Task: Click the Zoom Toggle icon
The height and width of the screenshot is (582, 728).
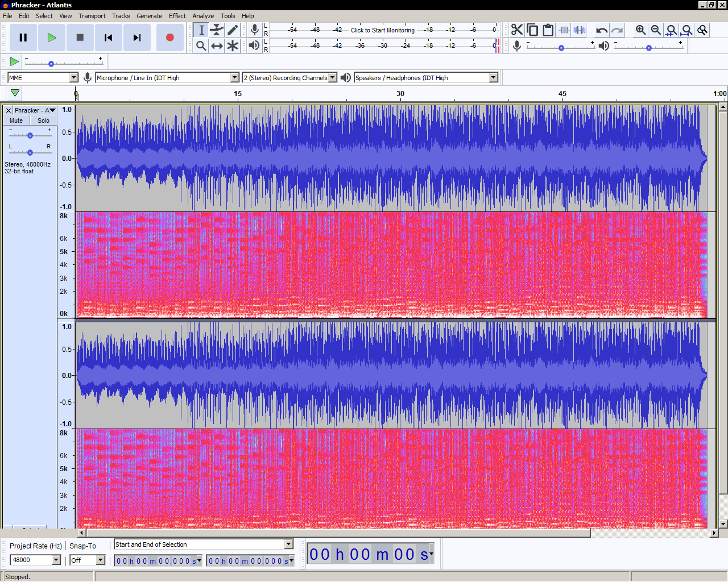Action: point(702,30)
